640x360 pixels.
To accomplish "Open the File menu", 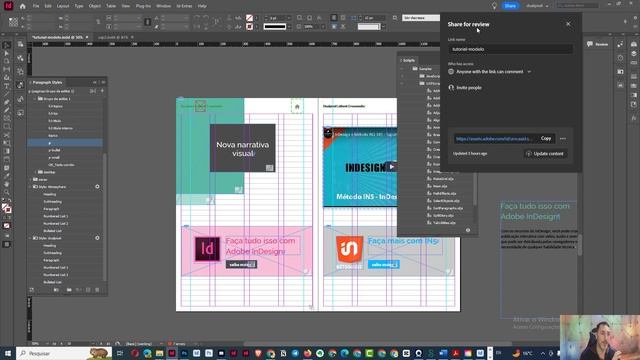I will tap(36, 6).
